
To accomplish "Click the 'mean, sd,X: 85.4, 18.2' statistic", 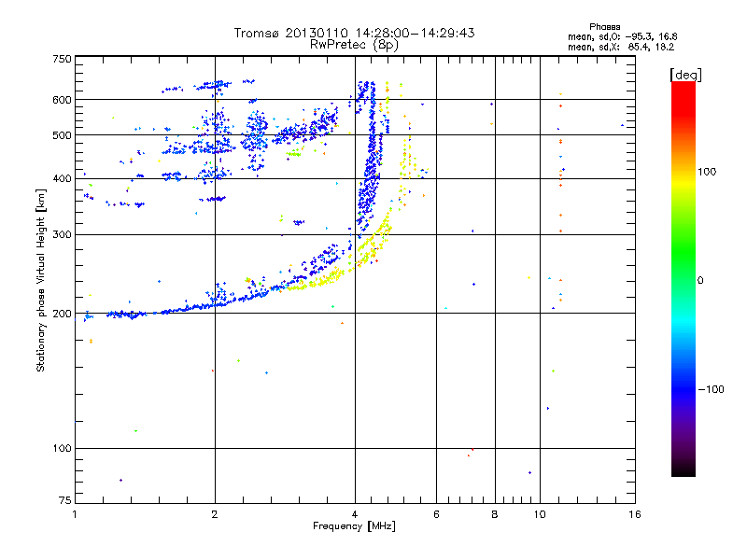I will point(621,47).
